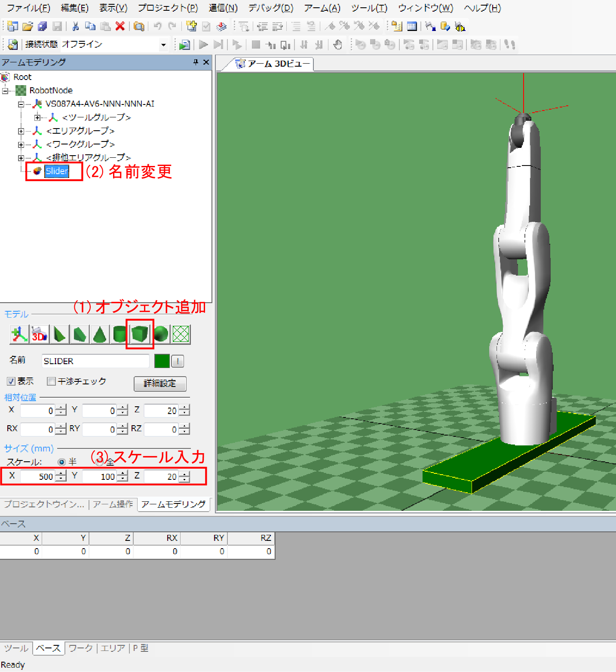Enable the 干渉チェック checkbox
The height and width of the screenshot is (672, 616).
click(x=52, y=381)
